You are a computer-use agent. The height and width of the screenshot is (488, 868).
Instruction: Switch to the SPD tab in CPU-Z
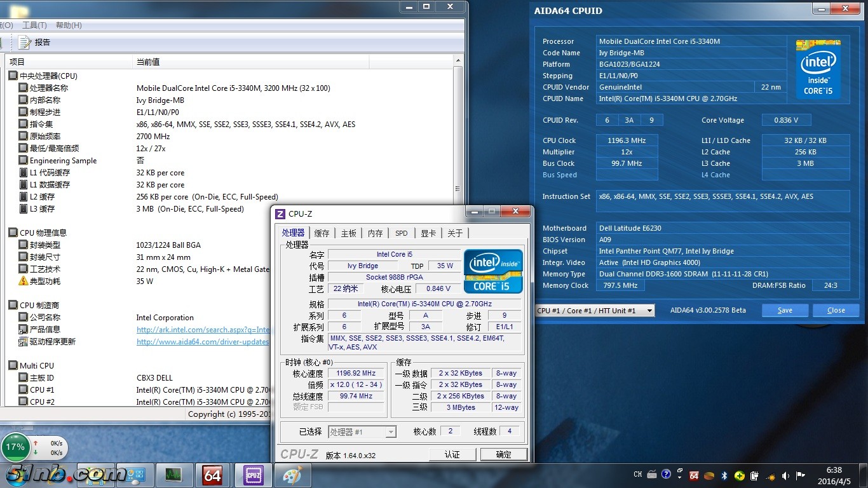(401, 233)
